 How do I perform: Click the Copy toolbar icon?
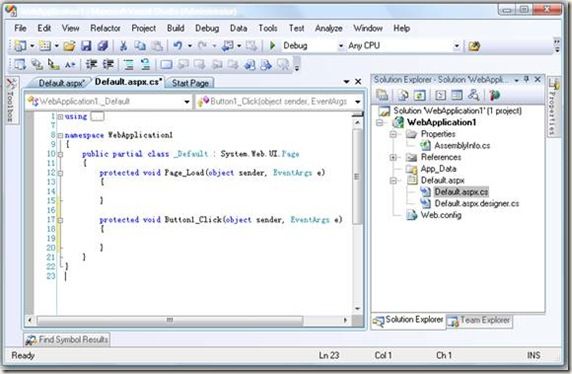pyautogui.click(x=140, y=46)
